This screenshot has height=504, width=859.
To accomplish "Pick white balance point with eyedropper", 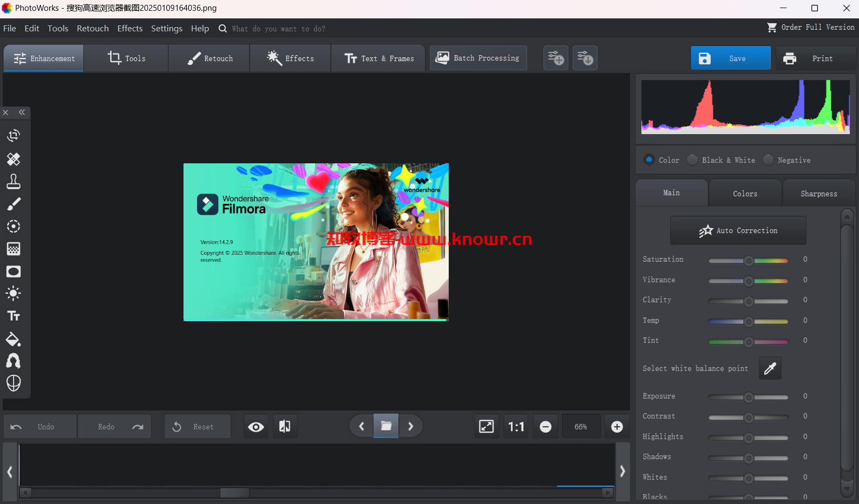I will pyautogui.click(x=770, y=368).
